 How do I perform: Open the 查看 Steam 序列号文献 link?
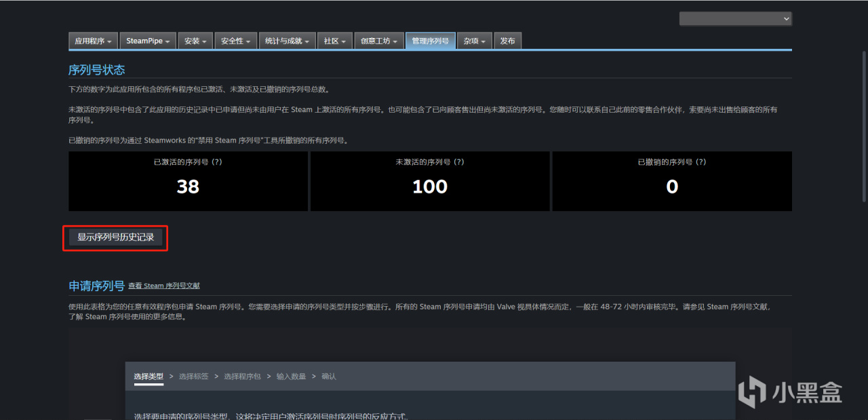163,286
